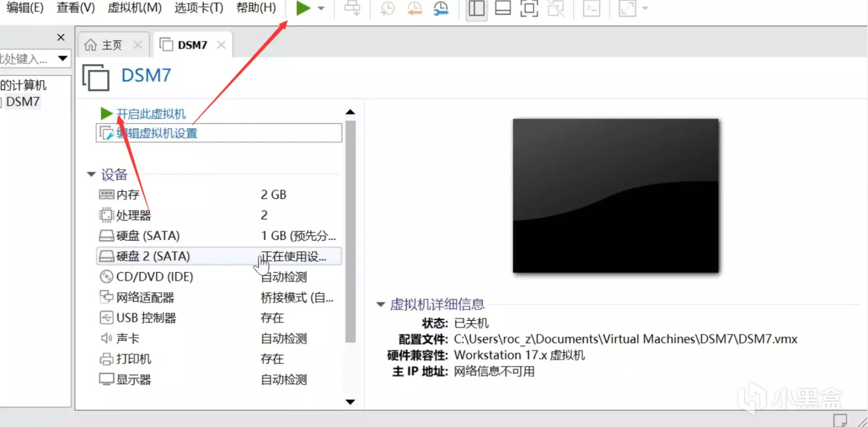Revert to snapshot using the orange clock icon
The image size is (868, 427).
click(x=414, y=8)
